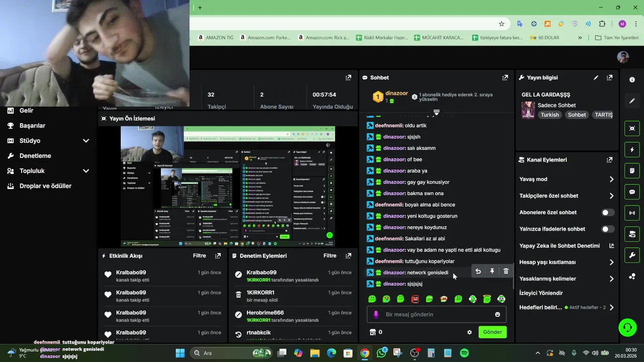Insert the first green emote from the quick emote row
Screen dimensions: 644x362
pos(372,299)
